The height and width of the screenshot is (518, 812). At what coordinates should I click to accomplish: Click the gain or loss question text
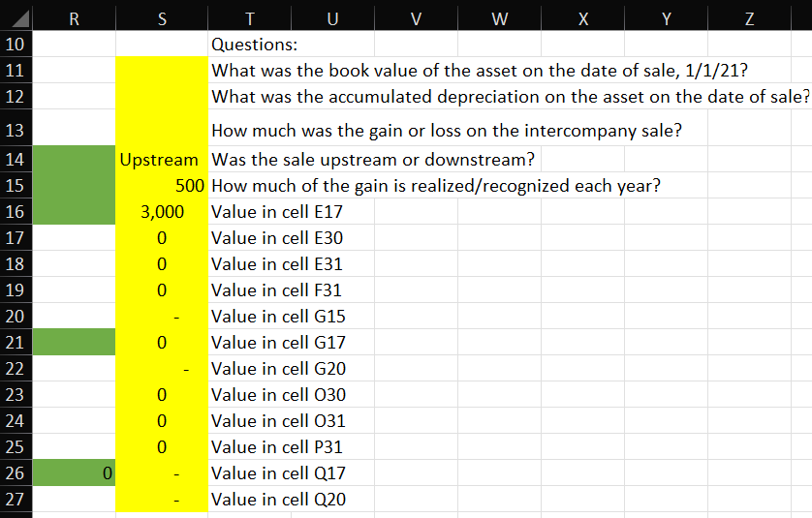point(447,131)
